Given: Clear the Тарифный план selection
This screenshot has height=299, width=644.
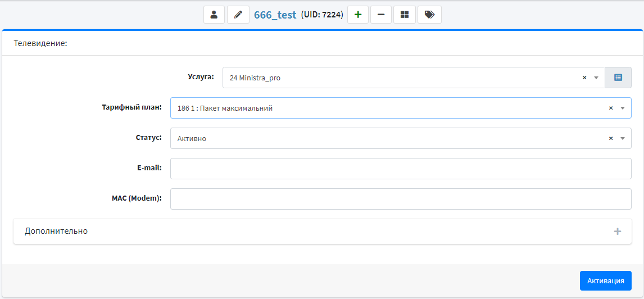Looking at the screenshot, I should (611, 108).
